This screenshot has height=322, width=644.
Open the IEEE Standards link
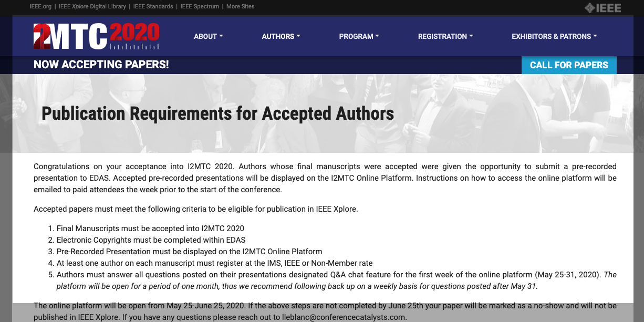coord(153,7)
